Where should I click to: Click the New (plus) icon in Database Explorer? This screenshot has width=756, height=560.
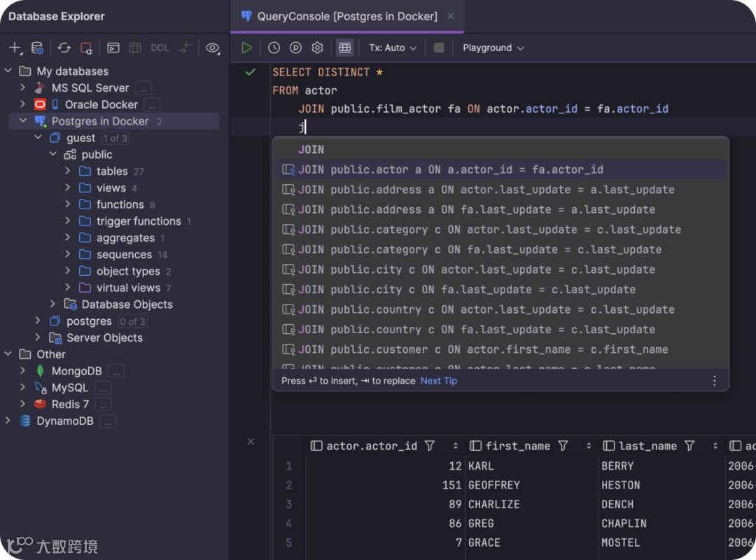15,48
